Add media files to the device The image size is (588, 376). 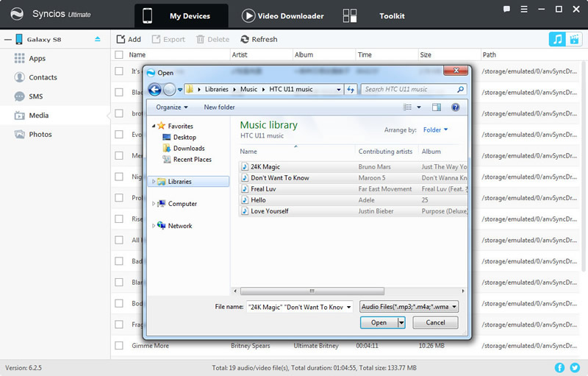point(129,39)
